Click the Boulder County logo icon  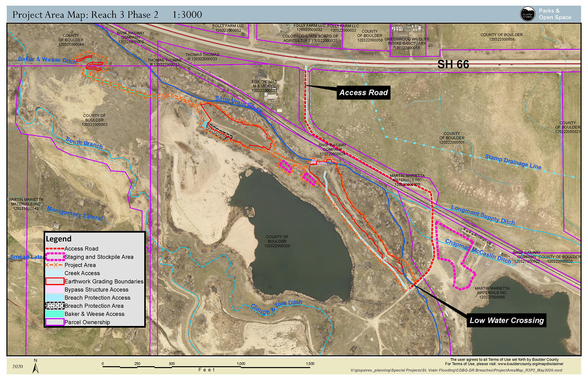coord(528,14)
